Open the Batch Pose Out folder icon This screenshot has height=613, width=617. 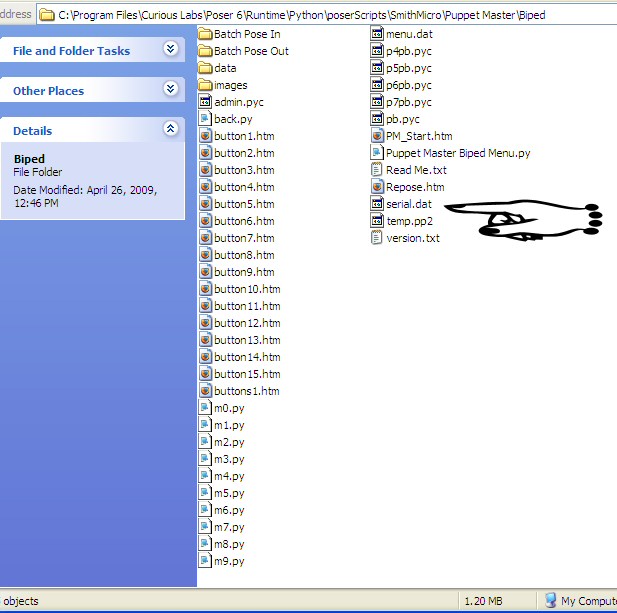205,51
